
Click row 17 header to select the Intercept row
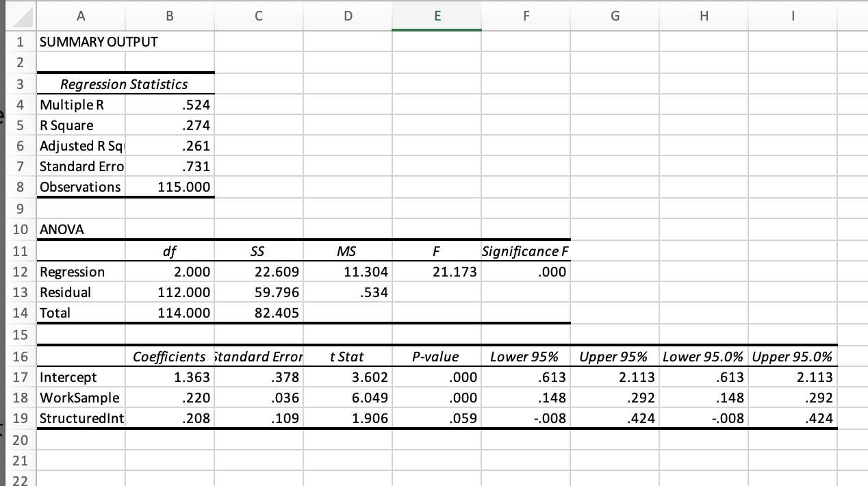(x=21, y=377)
